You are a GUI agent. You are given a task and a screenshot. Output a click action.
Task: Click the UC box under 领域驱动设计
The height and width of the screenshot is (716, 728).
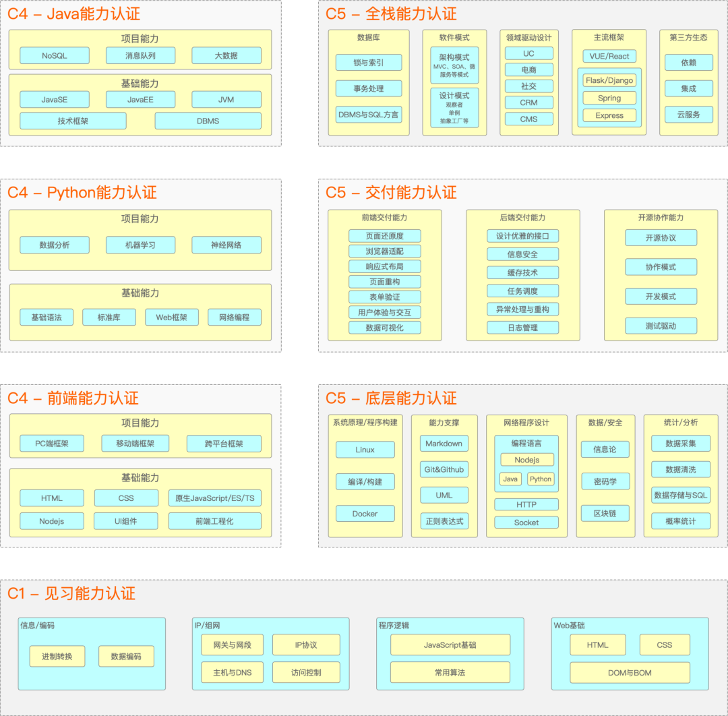click(529, 53)
